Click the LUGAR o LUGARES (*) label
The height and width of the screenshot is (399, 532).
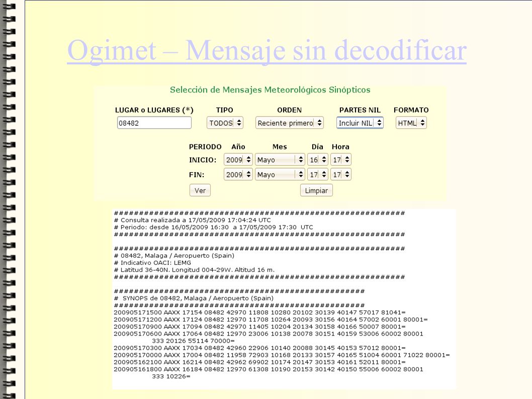(x=154, y=110)
